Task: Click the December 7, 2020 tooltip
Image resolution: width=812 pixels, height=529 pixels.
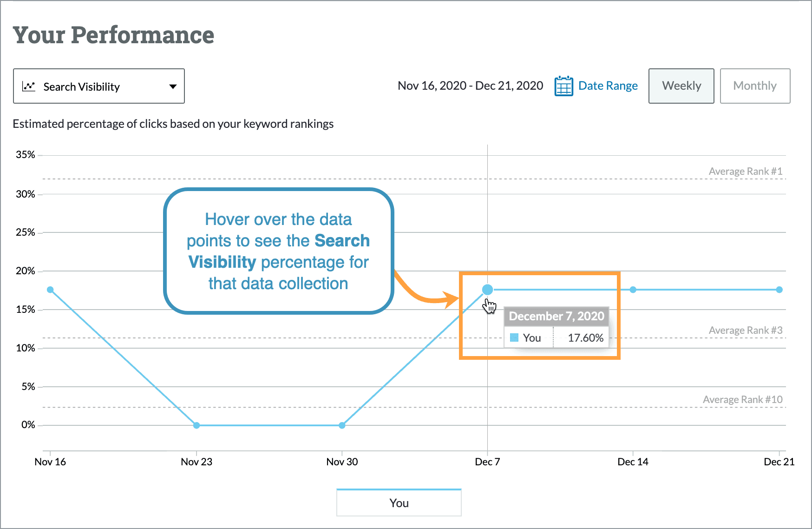Action: (x=557, y=316)
